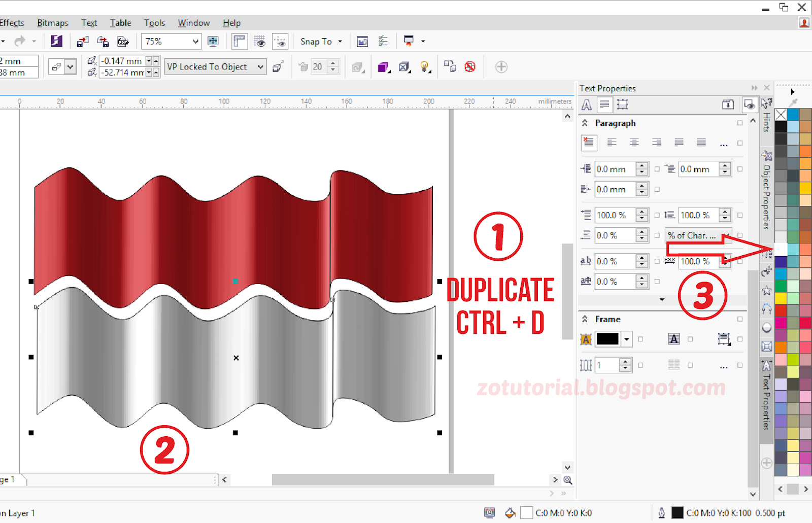Click the fill bucket icon in status bar
The image size is (812, 523).
click(510, 513)
